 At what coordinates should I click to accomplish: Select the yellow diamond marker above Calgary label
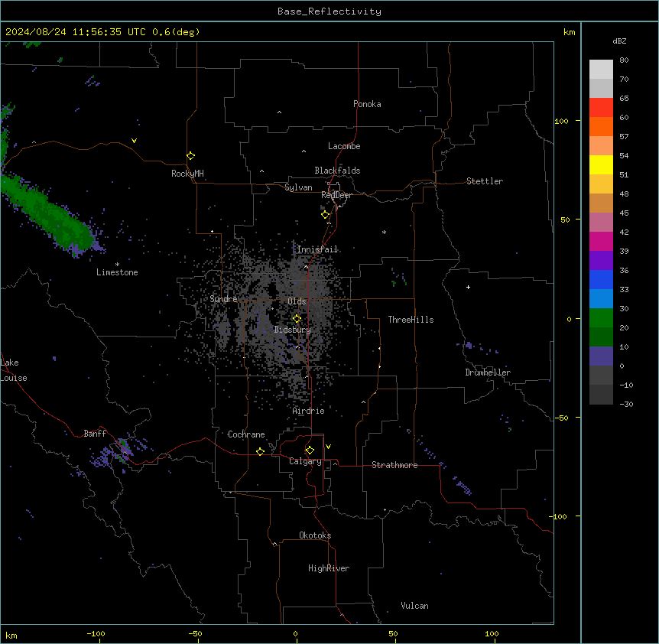(310, 450)
